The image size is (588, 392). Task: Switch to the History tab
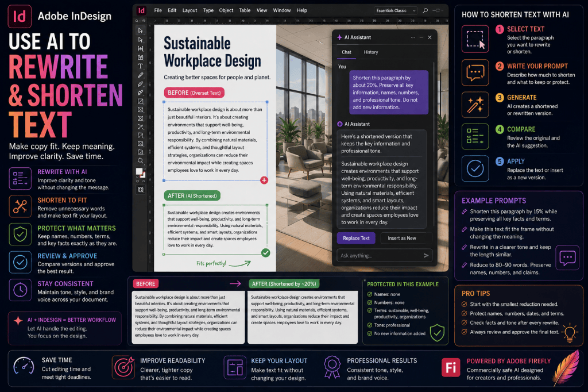tap(371, 52)
